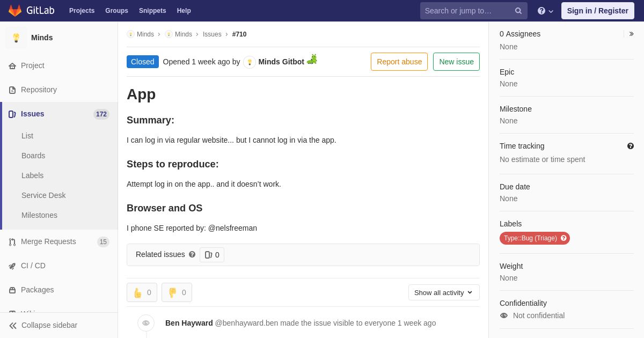Image resolution: width=644 pixels, height=338 pixels.
Task: Click the thumbs down reaction button
Action: click(x=177, y=292)
